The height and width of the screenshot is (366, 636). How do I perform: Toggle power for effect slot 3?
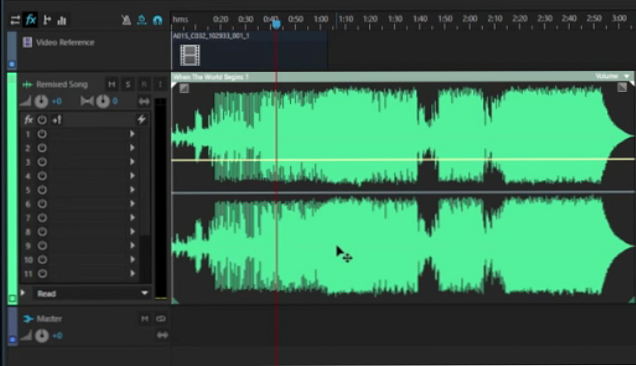(x=42, y=162)
